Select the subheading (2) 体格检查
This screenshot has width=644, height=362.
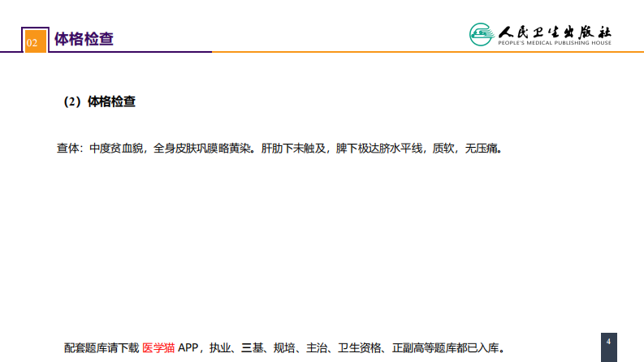pos(99,101)
